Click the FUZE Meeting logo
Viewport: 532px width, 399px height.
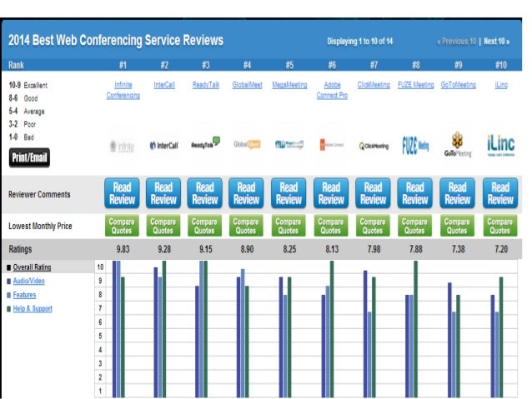(x=415, y=146)
